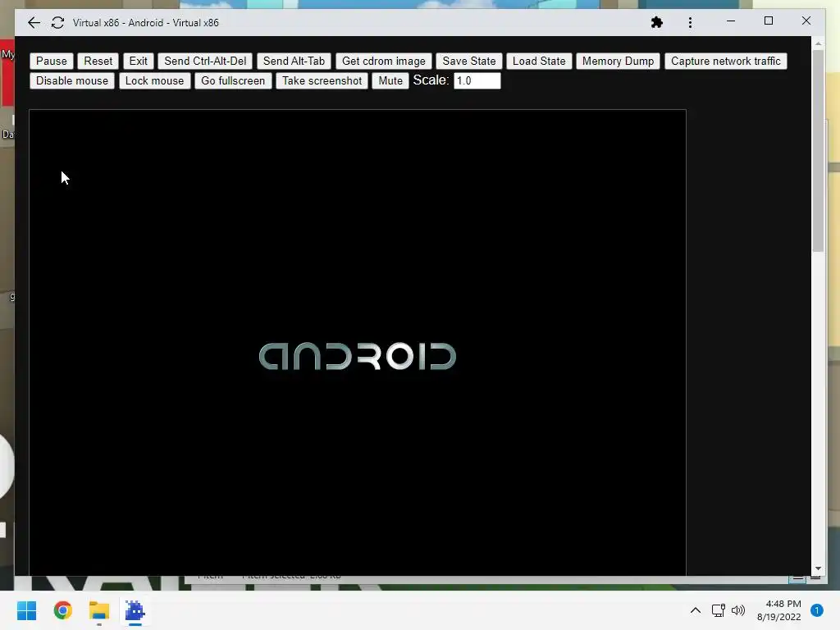Show hidden system tray icons

point(696,610)
